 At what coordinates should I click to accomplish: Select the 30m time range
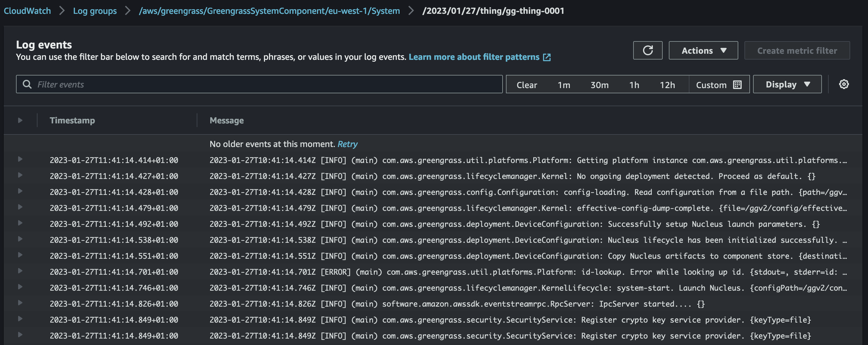pos(599,85)
